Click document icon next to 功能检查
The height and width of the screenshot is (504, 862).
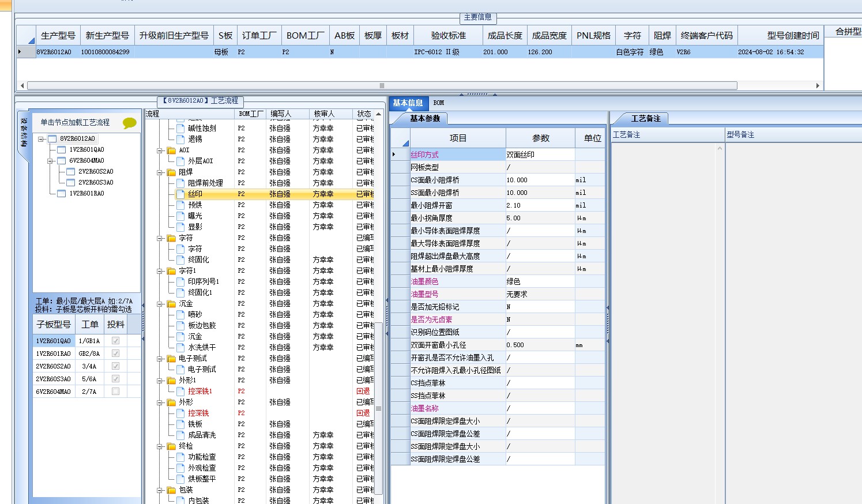[180, 457]
